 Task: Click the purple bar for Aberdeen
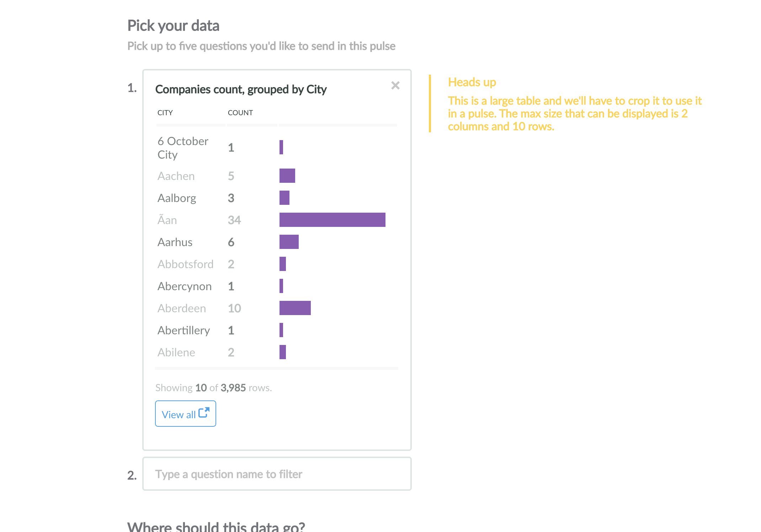pos(295,308)
